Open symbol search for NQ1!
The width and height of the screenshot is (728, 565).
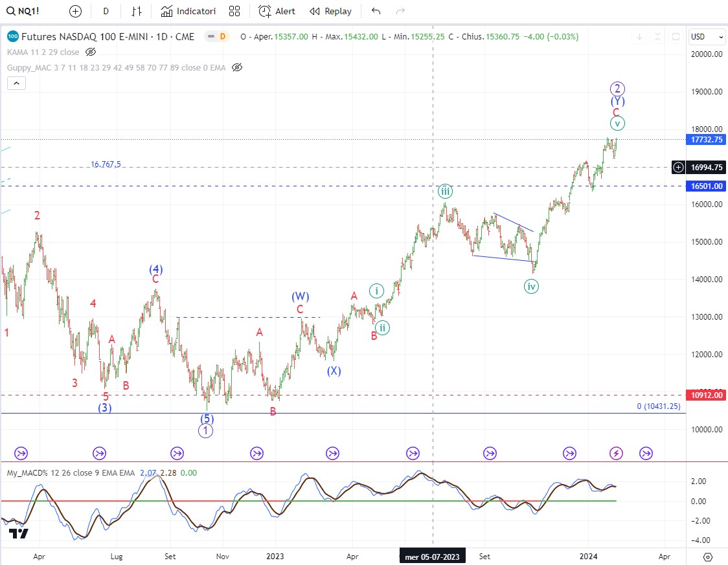[23, 11]
